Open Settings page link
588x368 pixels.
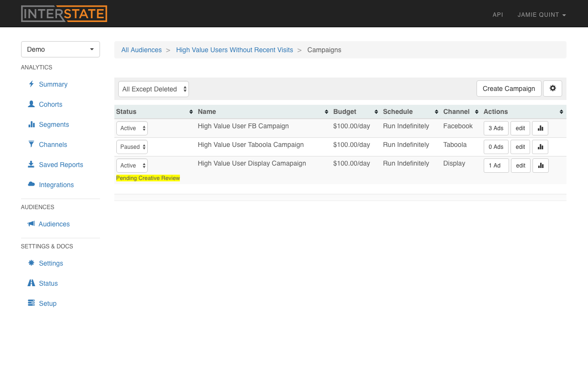51,263
